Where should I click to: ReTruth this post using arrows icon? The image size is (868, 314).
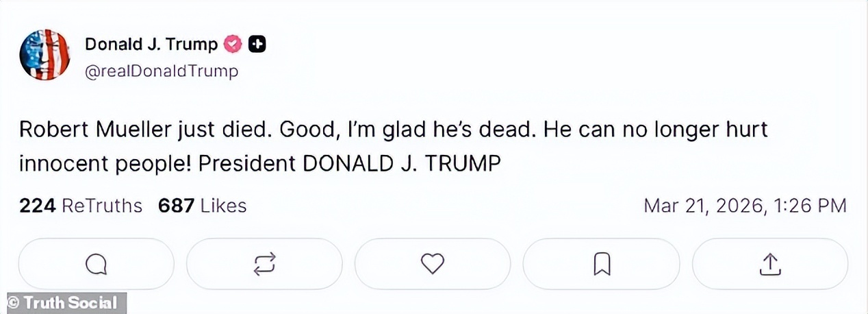[x=264, y=263]
